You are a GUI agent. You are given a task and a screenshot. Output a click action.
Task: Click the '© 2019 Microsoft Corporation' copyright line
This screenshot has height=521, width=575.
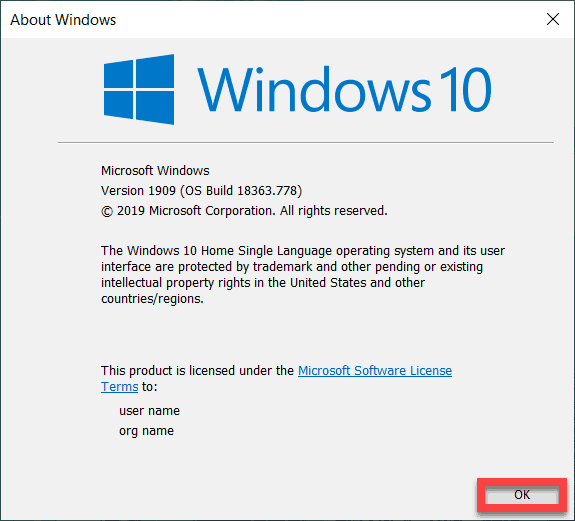coord(244,211)
